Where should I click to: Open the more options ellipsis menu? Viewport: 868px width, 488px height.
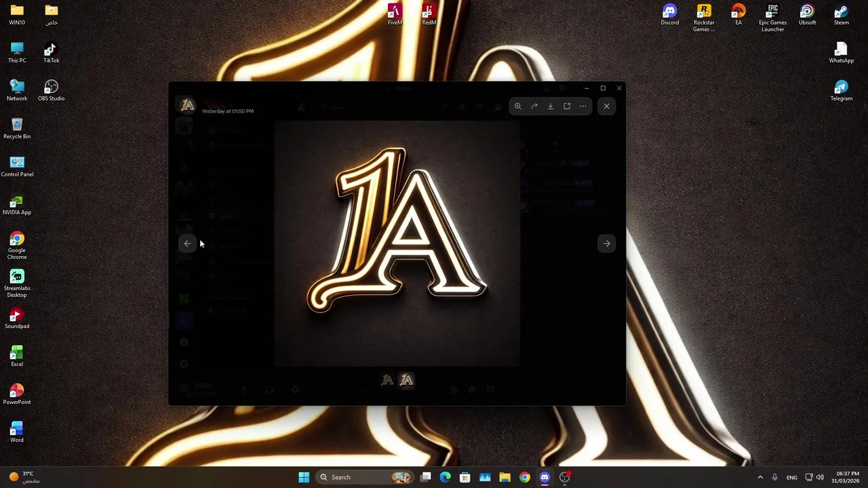click(x=583, y=106)
